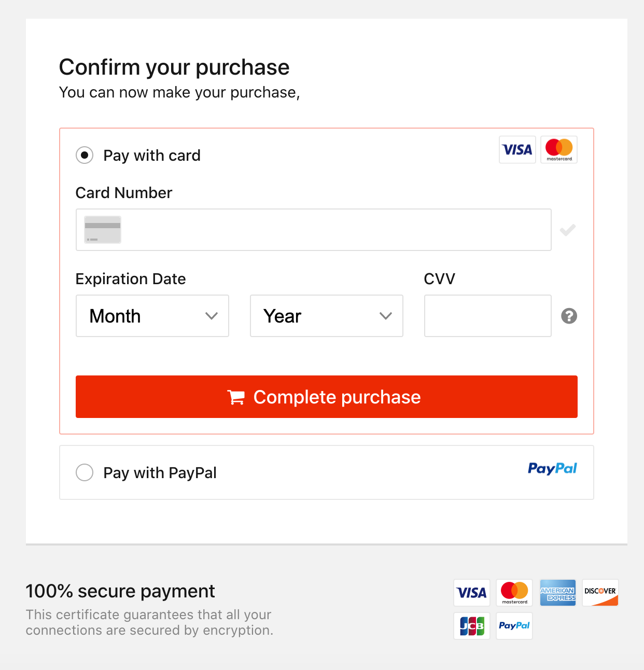This screenshot has width=644, height=670.
Task: Click the Pay with PayPal label text
Action: [160, 473]
